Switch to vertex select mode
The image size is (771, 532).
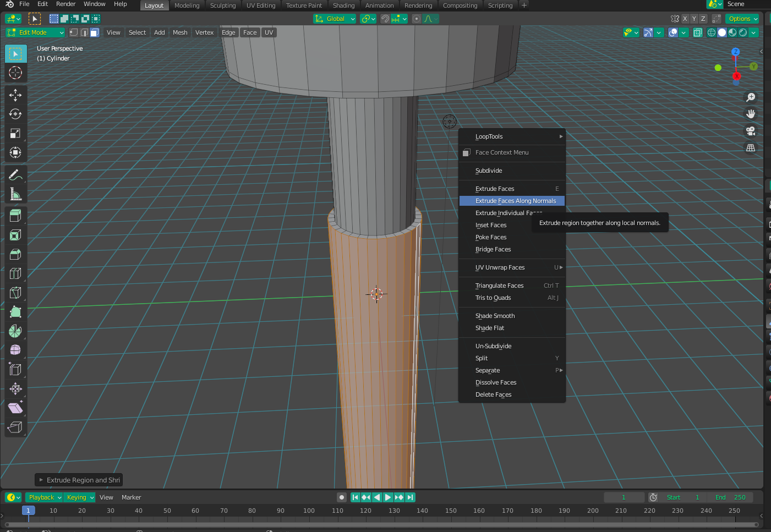tap(74, 32)
